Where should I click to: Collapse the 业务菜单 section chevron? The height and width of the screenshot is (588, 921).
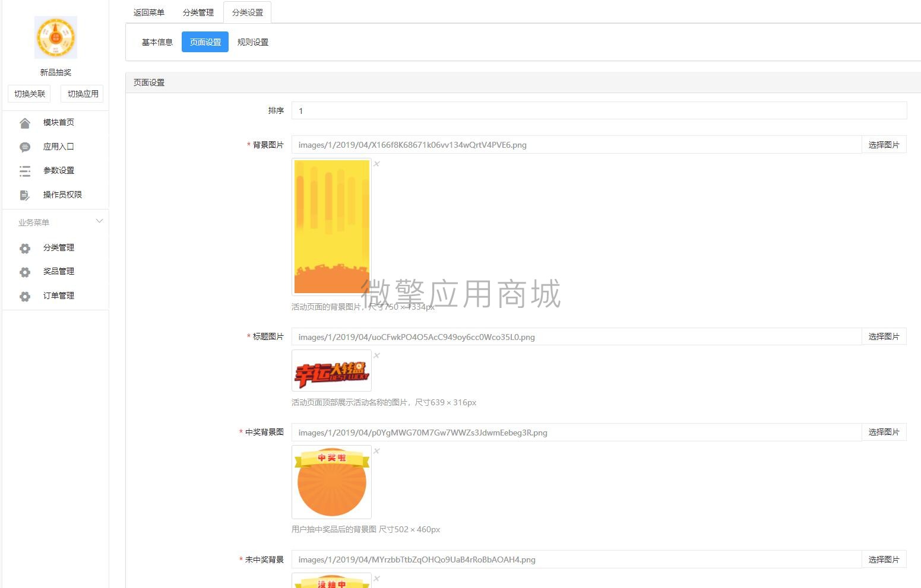(x=99, y=221)
